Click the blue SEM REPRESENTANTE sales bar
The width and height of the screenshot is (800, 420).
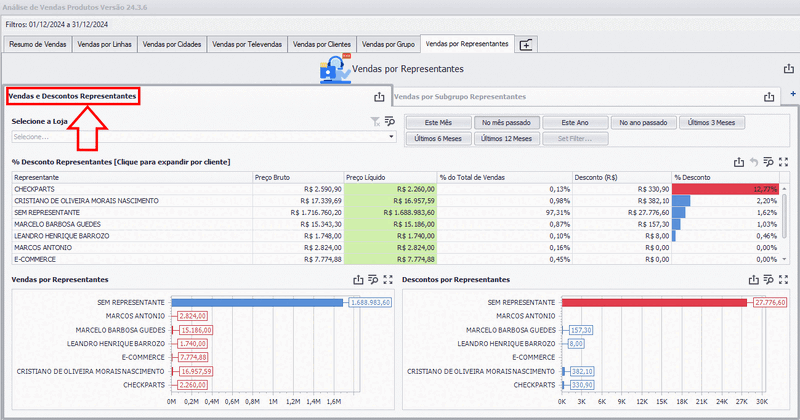pyautogui.click(x=257, y=303)
